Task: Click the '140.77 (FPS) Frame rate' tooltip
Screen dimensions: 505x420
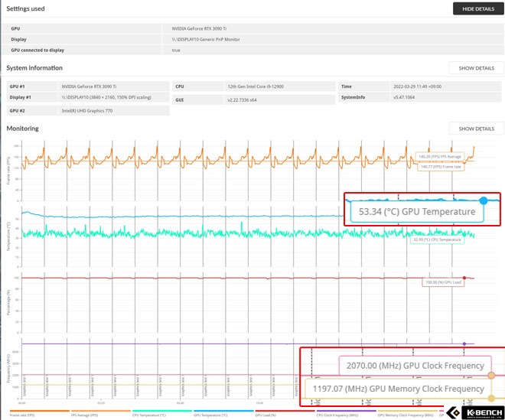Action: point(441,167)
